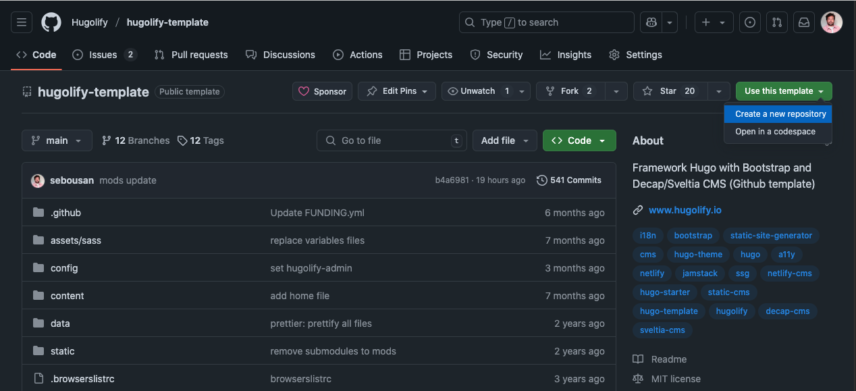Image resolution: width=856 pixels, height=391 pixels.
Task: Expand the Fork dropdown arrow
Action: [617, 91]
